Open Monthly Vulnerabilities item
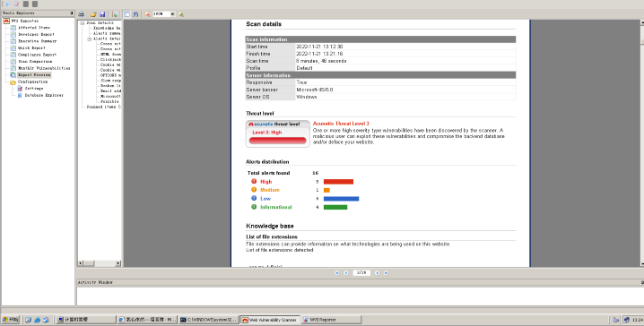 click(x=44, y=68)
